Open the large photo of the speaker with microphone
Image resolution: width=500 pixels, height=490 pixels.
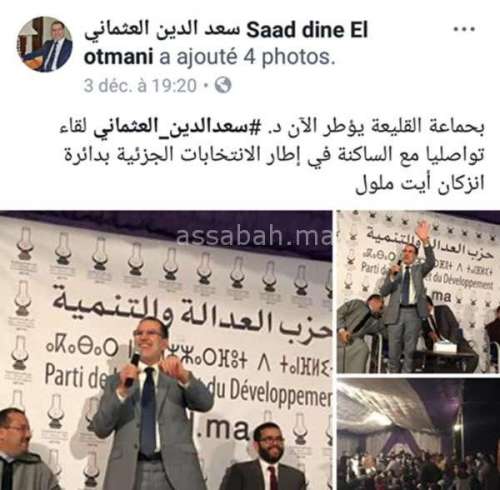click(166, 350)
